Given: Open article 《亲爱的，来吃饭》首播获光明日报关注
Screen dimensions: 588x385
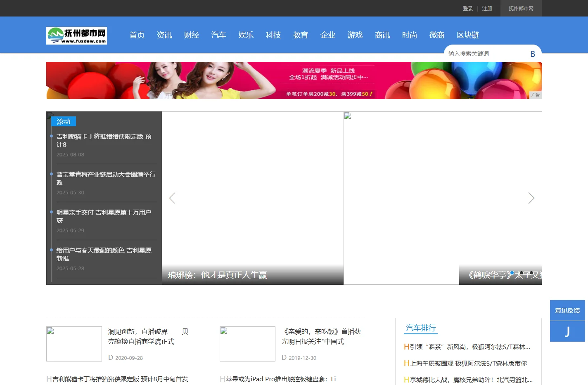Looking at the screenshot, I should [321, 336].
